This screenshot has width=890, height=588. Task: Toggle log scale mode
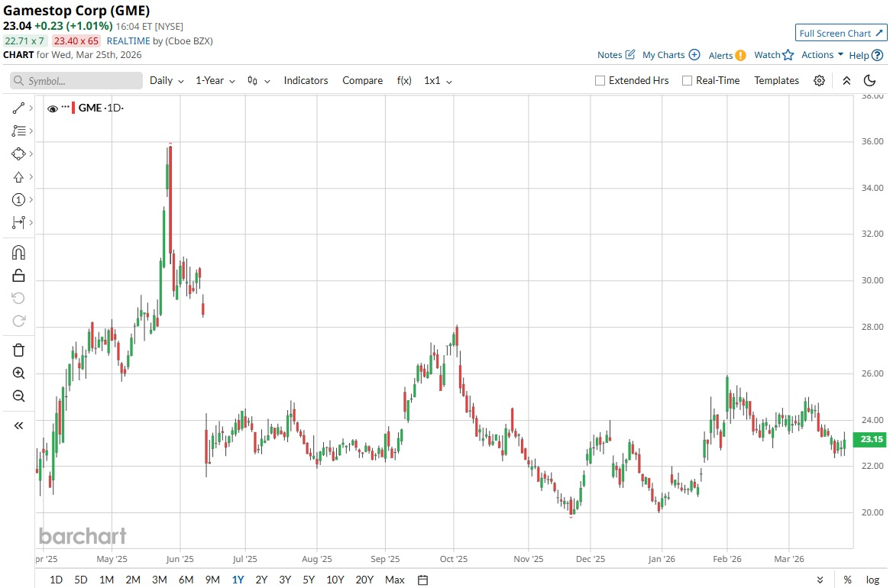pos(872,580)
